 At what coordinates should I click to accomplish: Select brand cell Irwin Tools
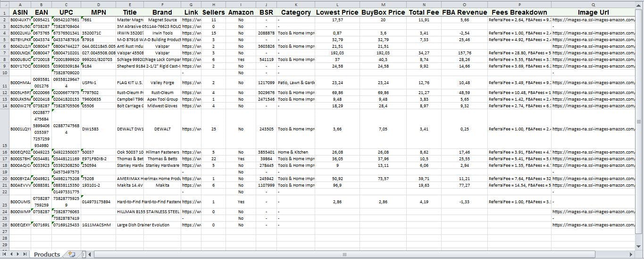(x=162, y=33)
